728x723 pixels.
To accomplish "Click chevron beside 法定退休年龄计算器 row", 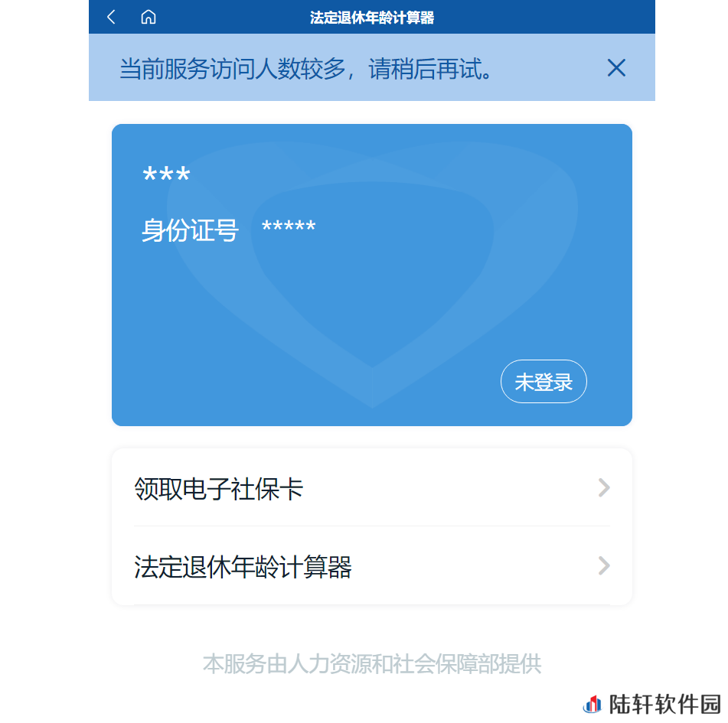I will (x=603, y=565).
